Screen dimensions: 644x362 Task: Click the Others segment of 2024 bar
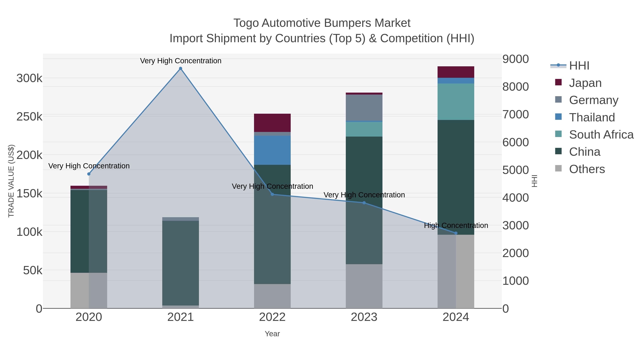pos(456,271)
